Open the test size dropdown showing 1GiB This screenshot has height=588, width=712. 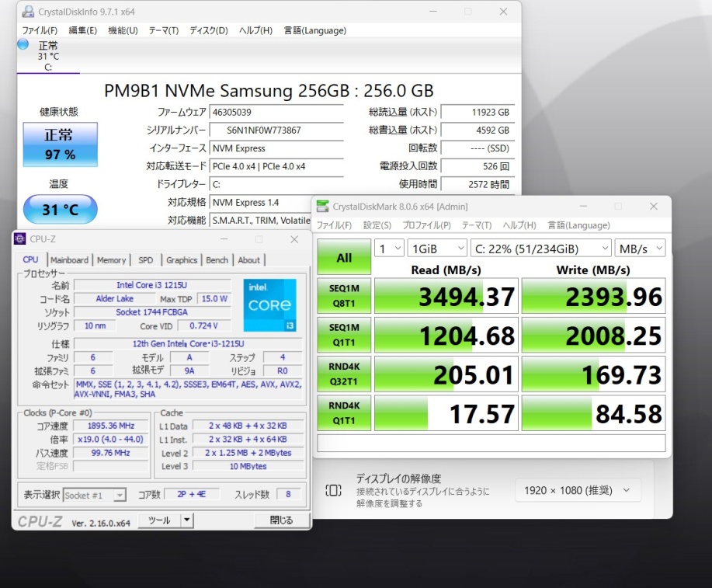tap(437, 249)
